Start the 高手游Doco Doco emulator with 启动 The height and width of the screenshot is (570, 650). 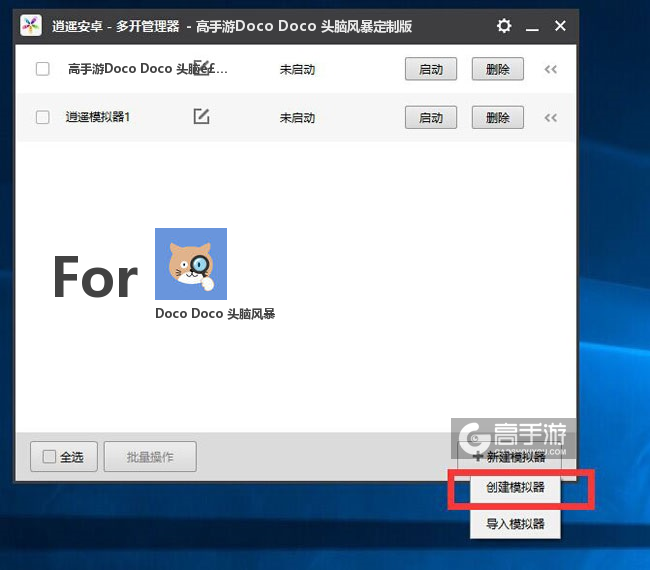pos(431,69)
